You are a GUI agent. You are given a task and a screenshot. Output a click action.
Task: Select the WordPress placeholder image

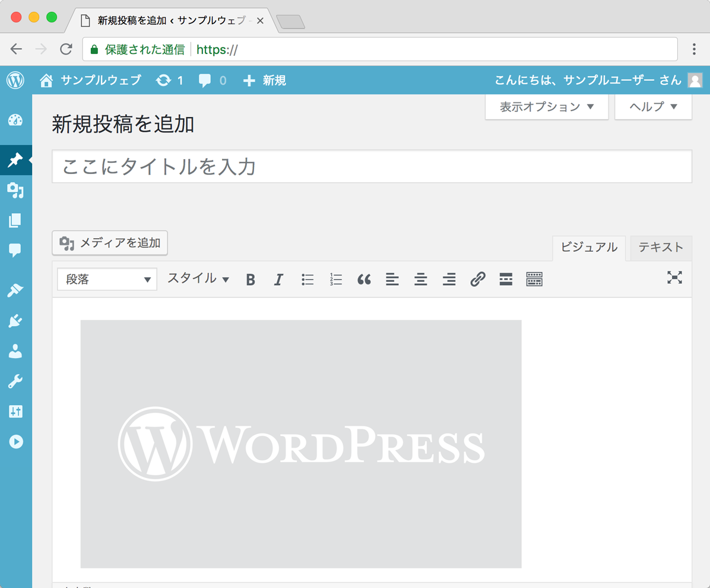click(301, 444)
